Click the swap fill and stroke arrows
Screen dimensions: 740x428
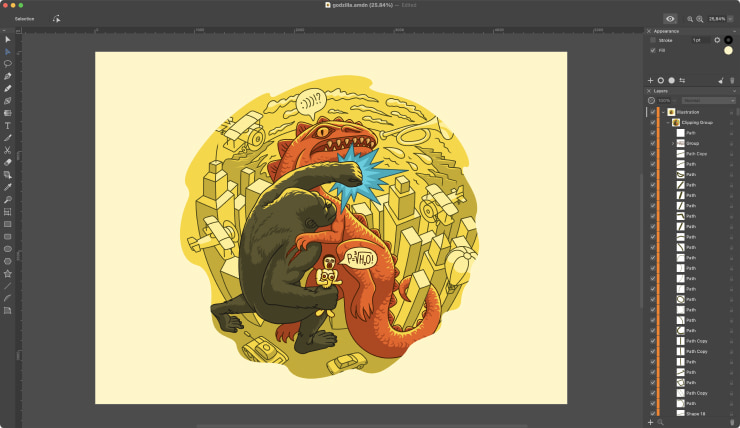682,81
